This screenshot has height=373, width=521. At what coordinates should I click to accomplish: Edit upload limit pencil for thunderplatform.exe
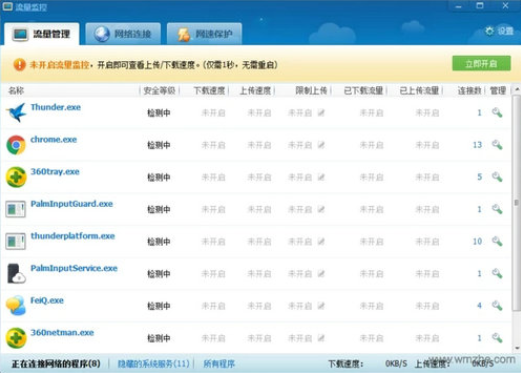321,241
